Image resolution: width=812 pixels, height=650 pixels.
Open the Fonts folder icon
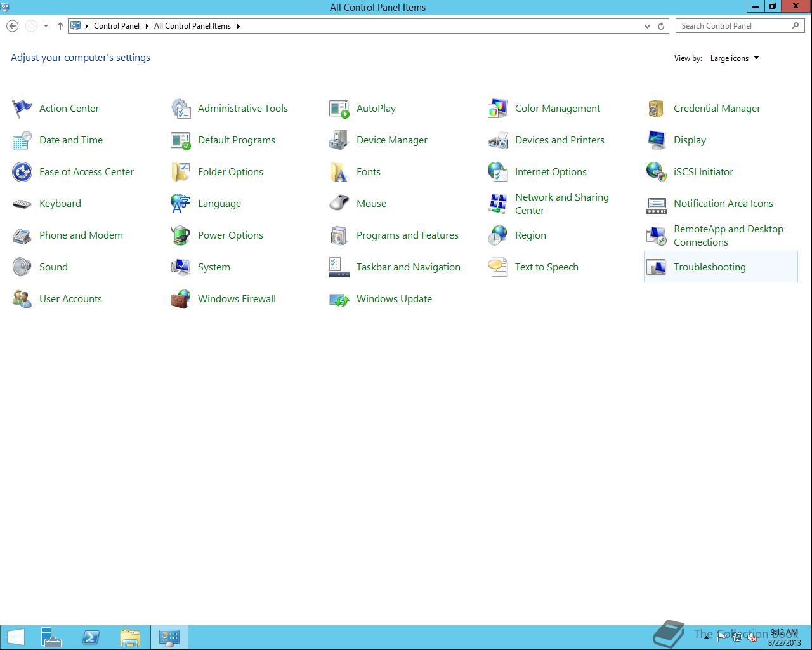point(339,172)
